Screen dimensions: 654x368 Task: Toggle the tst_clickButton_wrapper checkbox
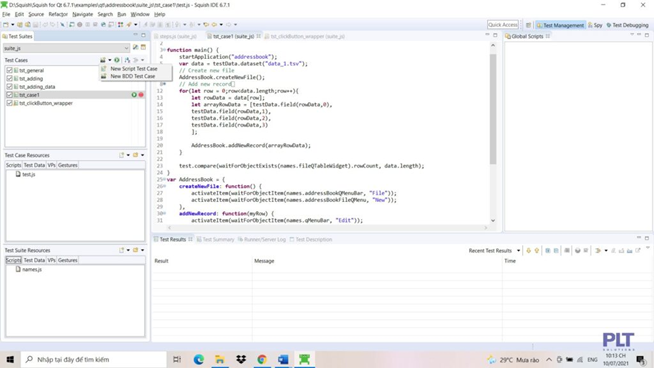(x=9, y=103)
